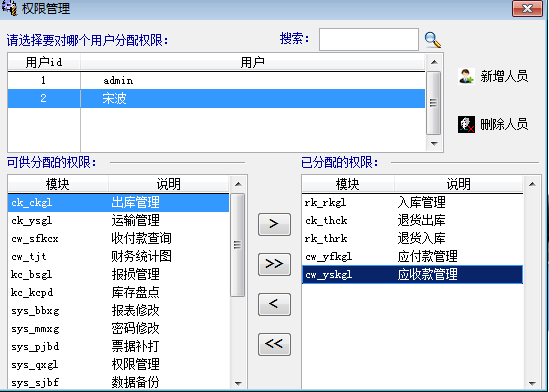Click the magnifier search icon
The height and width of the screenshot is (392, 549).
pyautogui.click(x=432, y=40)
